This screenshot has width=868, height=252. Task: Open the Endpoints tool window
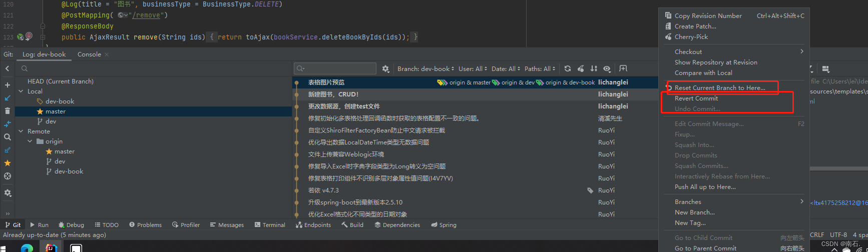[x=313, y=225]
